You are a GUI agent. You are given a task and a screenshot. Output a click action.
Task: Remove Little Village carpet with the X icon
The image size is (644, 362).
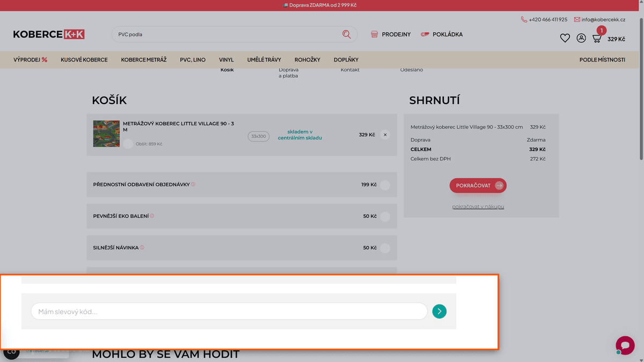(x=385, y=135)
